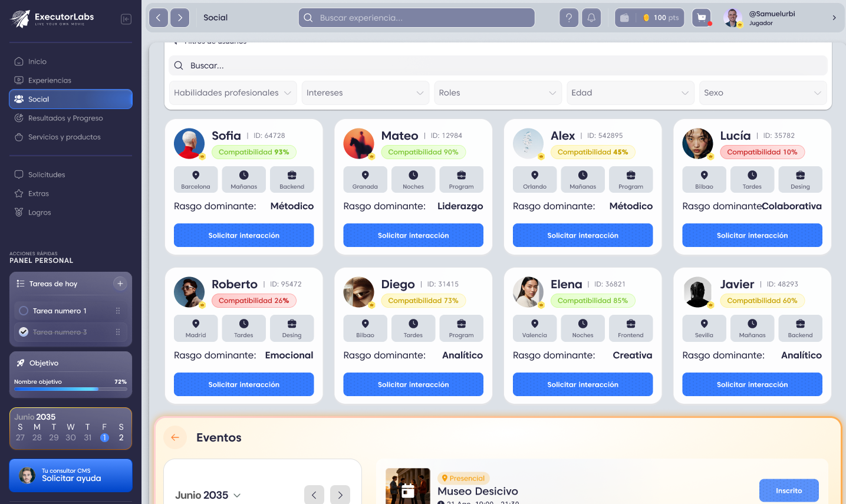Click Sofia's Barcelona location tile
This screenshot has width=846, height=504.
(196, 179)
